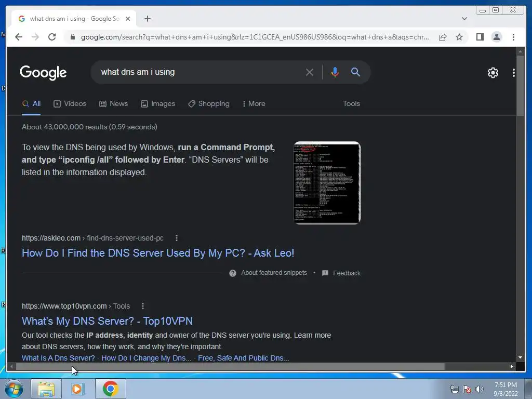Bookmark this page with the star
The height and width of the screenshot is (399, 532).
459,37
